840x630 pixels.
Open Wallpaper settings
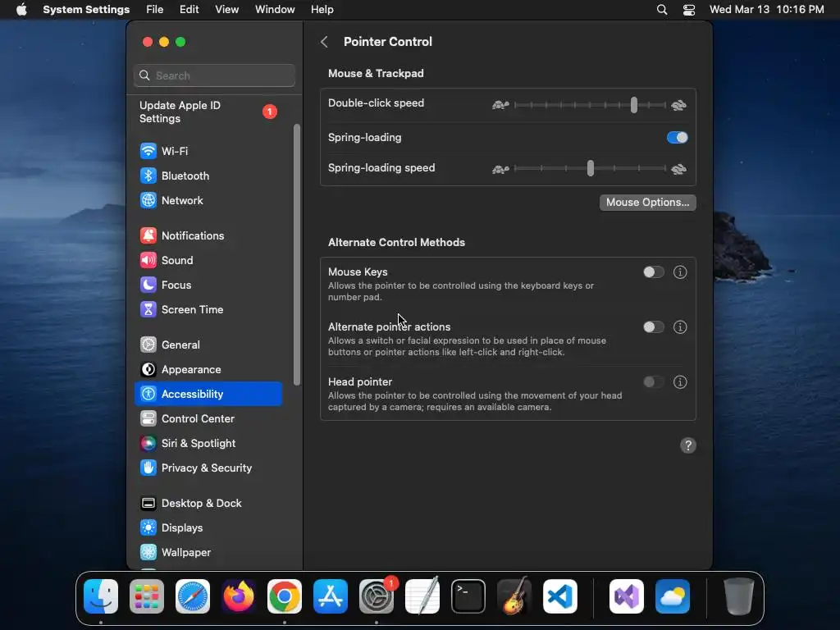(x=208, y=553)
